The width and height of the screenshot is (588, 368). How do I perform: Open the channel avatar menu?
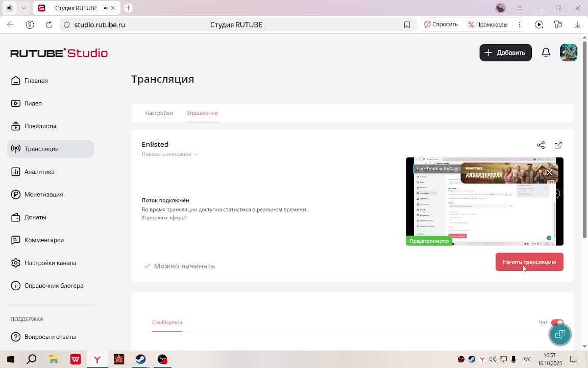[x=569, y=53]
